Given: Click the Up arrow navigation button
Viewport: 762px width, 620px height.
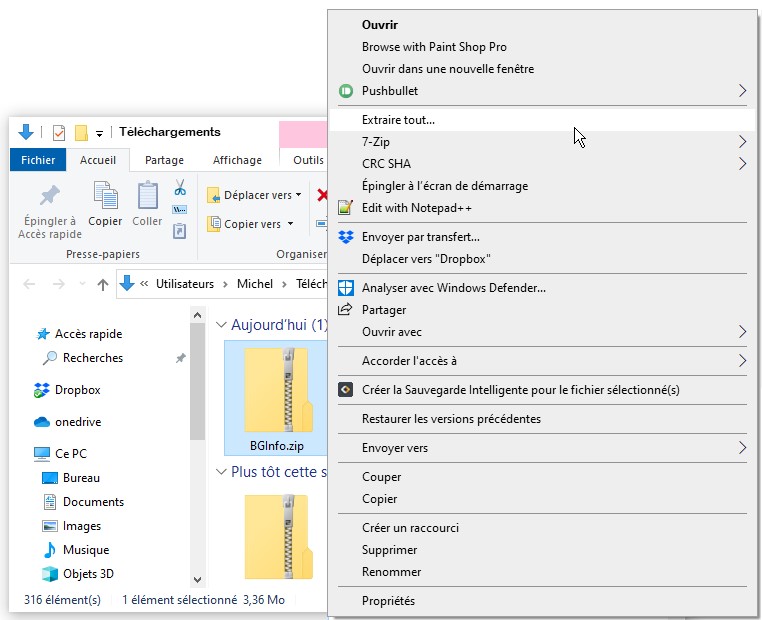Looking at the screenshot, I should [x=102, y=284].
